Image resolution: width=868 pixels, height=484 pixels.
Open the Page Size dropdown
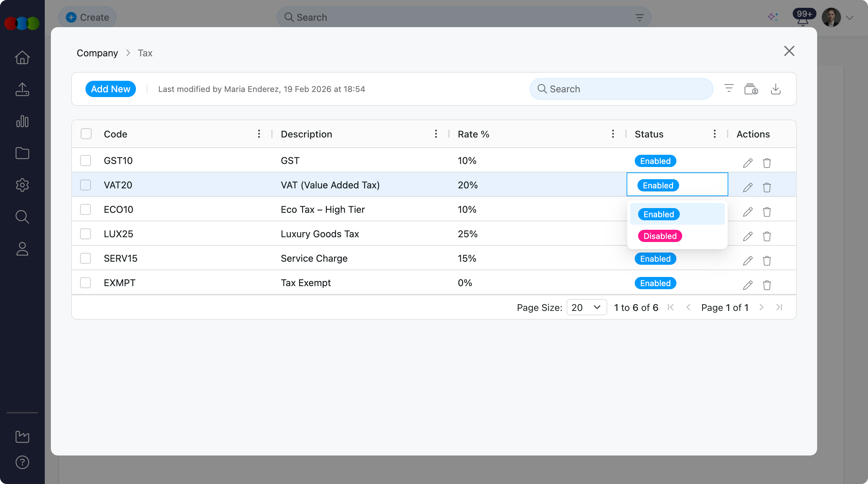pyautogui.click(x=586, y=308)
